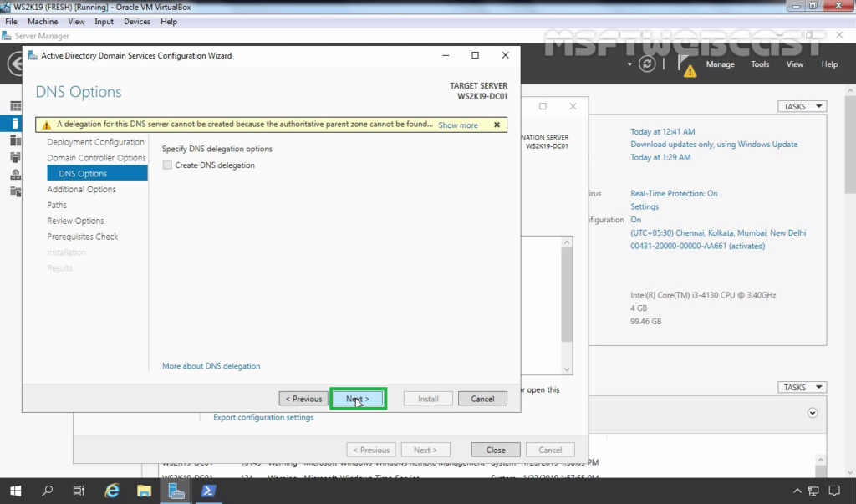Click scroll-down arrow in background wizard pane
856x504 pixels.
(567, 369)
